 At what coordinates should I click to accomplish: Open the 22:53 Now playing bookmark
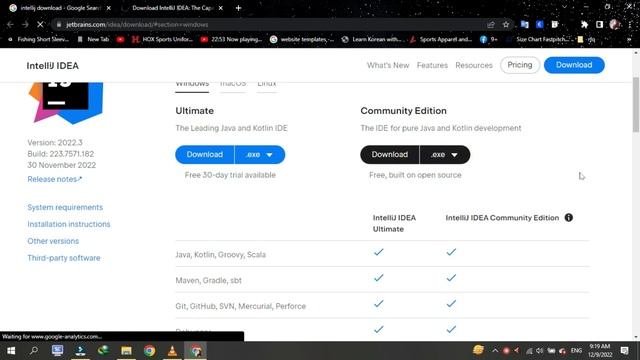coord(231,40)
